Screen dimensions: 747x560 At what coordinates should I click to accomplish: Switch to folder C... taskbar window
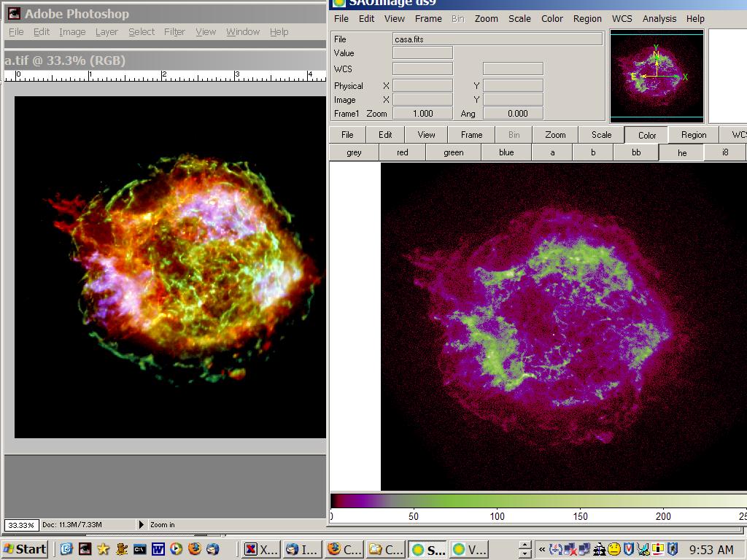click(386, 550)
